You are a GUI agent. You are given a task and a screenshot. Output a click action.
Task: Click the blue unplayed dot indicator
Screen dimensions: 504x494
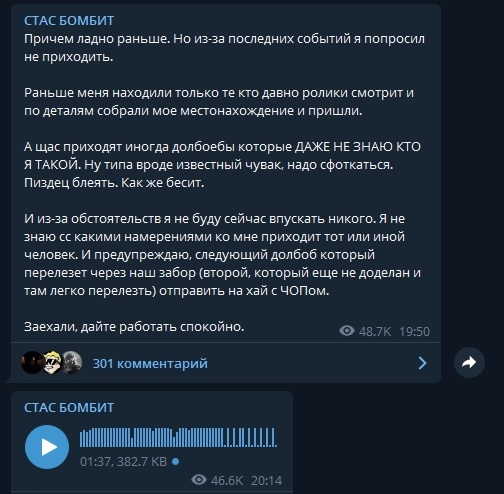(x=176, y=462)
